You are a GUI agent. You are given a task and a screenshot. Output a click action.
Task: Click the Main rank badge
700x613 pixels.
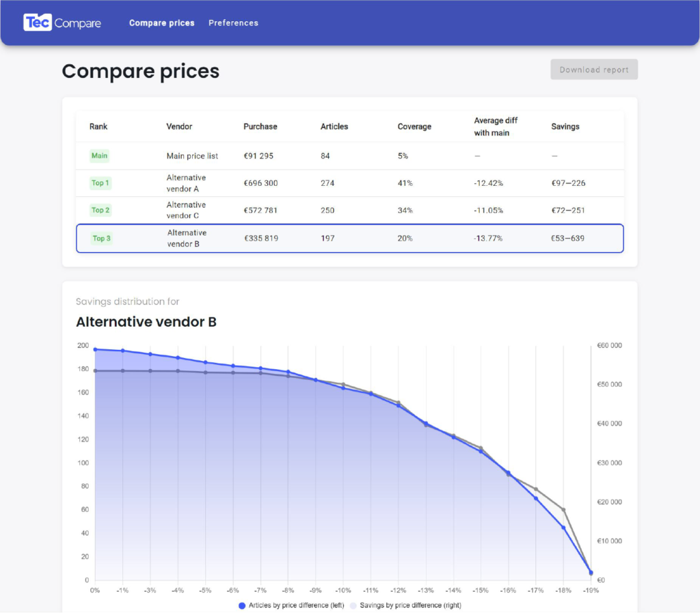pos(99,156)
